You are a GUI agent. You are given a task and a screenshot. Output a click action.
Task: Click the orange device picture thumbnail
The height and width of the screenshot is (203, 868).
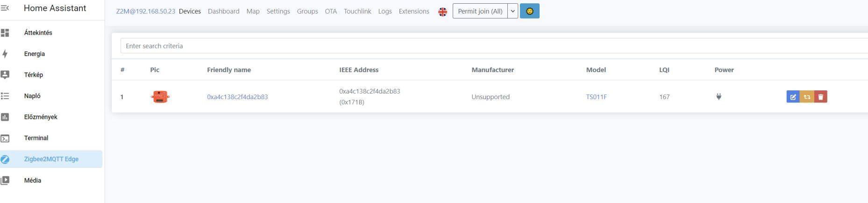click(160, 97)
